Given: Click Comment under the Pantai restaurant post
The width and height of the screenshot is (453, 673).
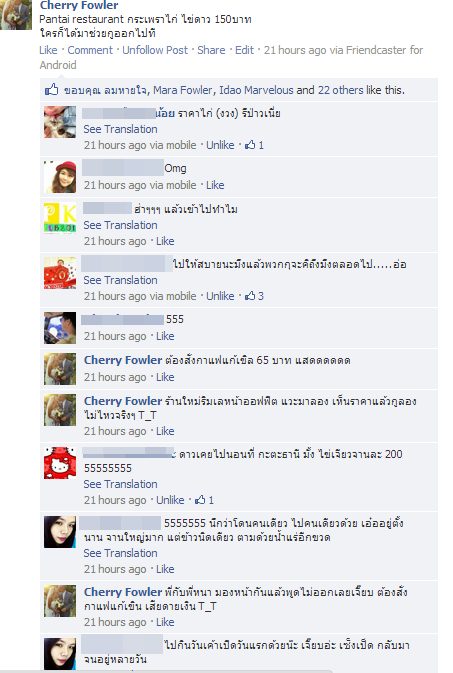Looking at the screenshot, I should tap(90, 50).
